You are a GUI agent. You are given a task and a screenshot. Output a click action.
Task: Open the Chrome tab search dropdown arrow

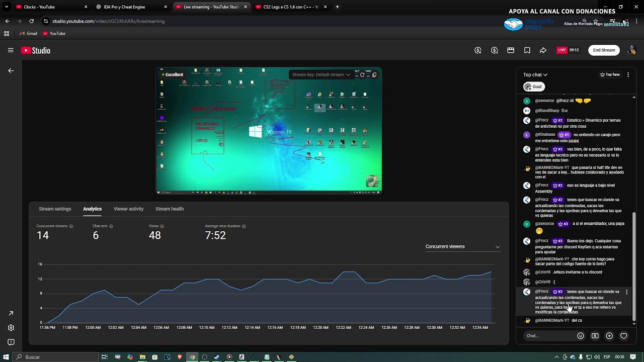7,7
